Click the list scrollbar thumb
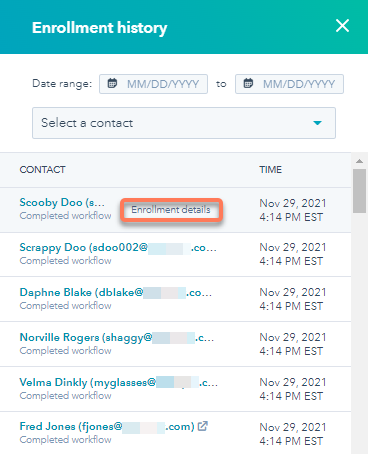This screenshot has width=368, height=454. pyautogui.click(x=359, y=191)
